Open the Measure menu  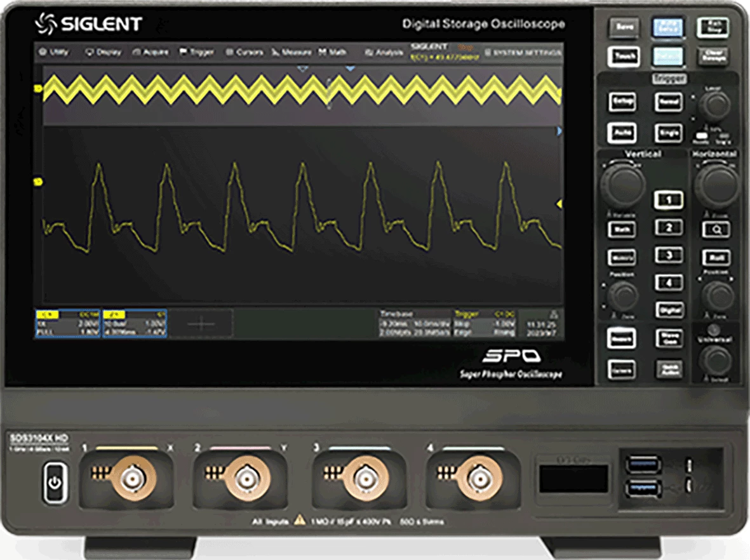[292, 52]
